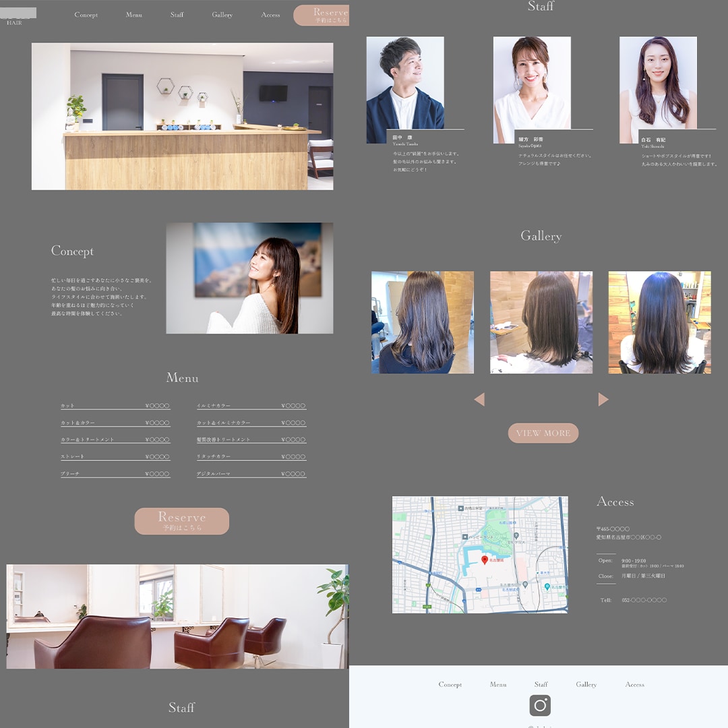Click the カット menu row
The height and width of the screenshot is (728, 728).
[x=115, y=406]
